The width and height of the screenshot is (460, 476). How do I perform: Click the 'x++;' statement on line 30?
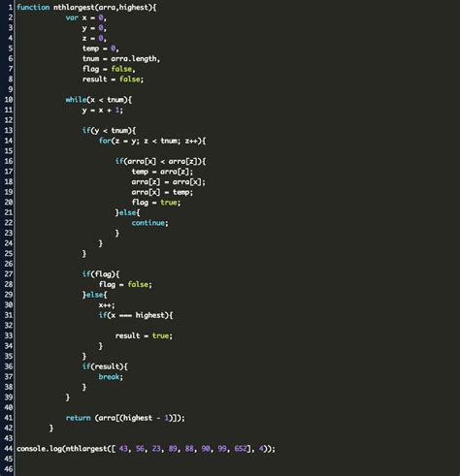pyautogui.click(x=107, y=305)
